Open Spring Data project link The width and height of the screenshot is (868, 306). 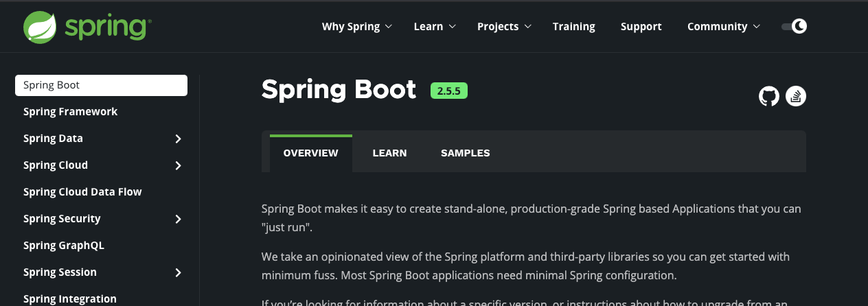tap(53, 139)
